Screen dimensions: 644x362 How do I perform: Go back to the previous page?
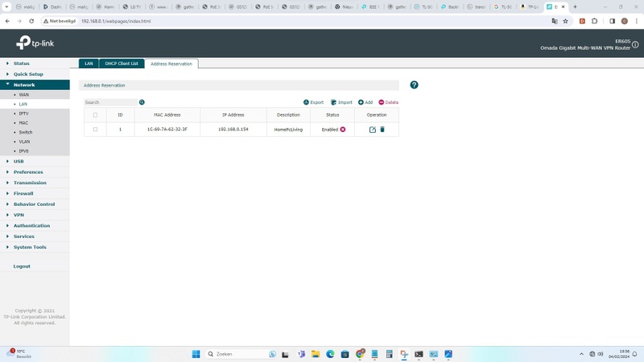tap(7, 21)
